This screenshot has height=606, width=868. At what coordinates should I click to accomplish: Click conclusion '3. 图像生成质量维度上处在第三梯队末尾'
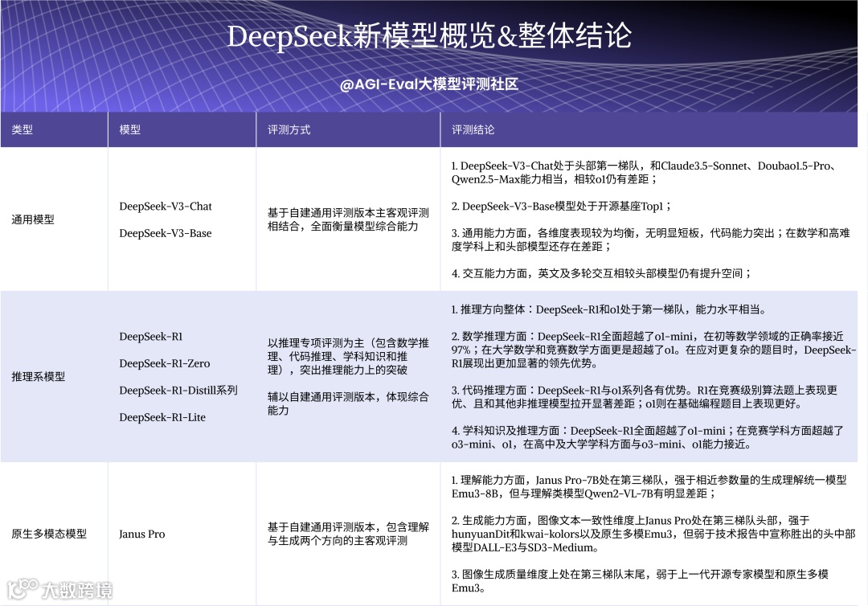point(640,581)
